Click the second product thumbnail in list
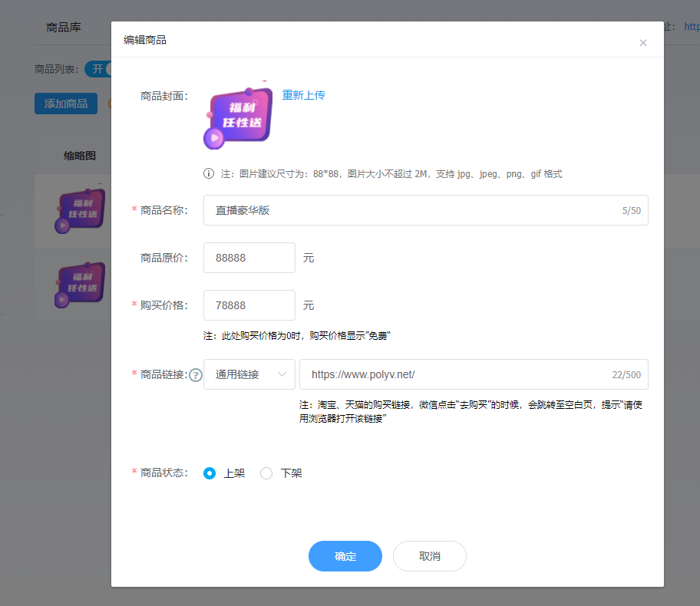 [x=79, y=284]
